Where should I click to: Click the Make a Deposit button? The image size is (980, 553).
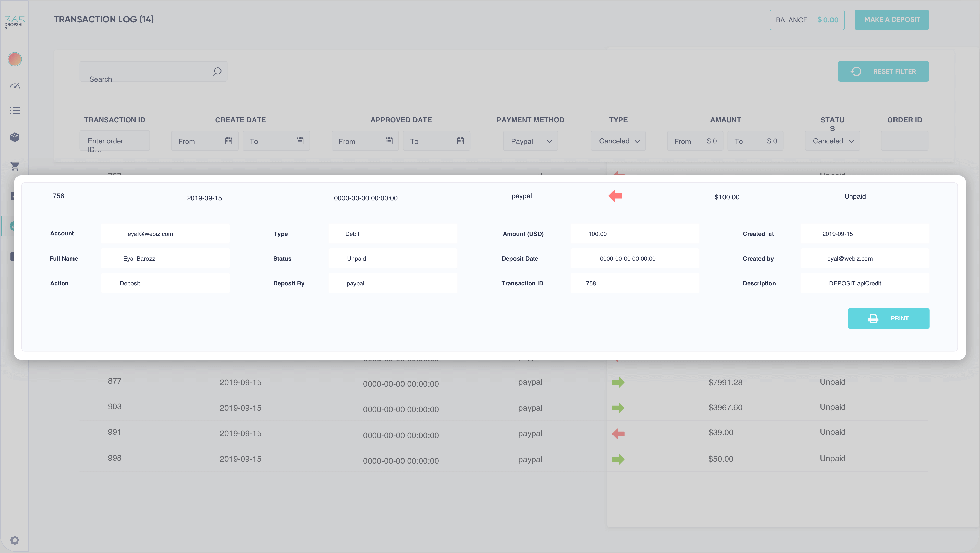tap(892, 20)
